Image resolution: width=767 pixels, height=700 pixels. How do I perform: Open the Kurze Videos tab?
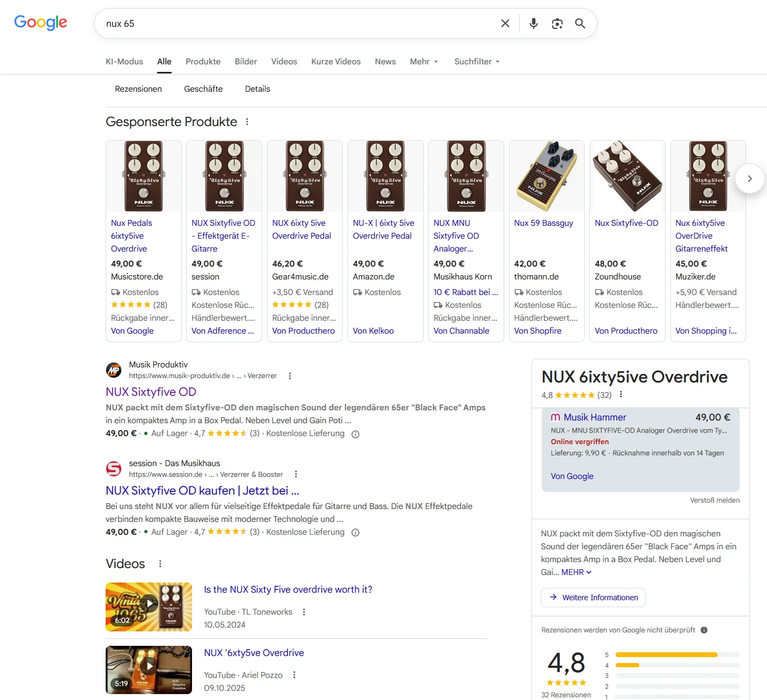pos(336,62)
